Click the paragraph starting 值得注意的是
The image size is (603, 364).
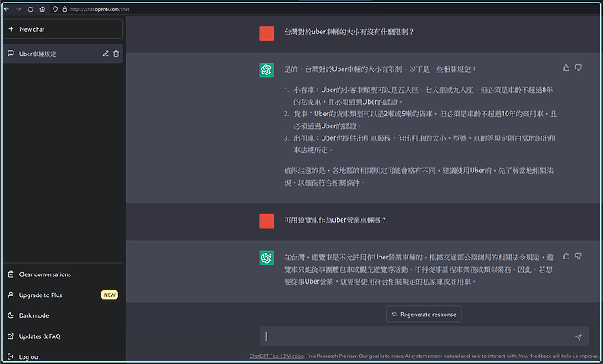pos(420,177)
